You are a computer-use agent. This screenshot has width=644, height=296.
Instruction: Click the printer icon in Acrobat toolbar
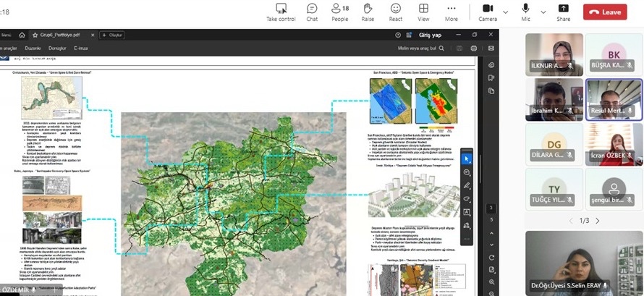[473, 48]
